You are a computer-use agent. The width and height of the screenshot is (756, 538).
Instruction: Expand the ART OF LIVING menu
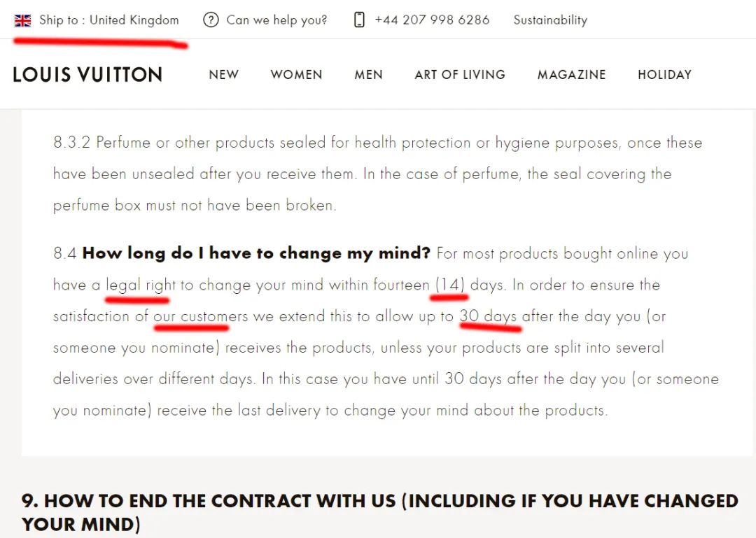[460, 75]
